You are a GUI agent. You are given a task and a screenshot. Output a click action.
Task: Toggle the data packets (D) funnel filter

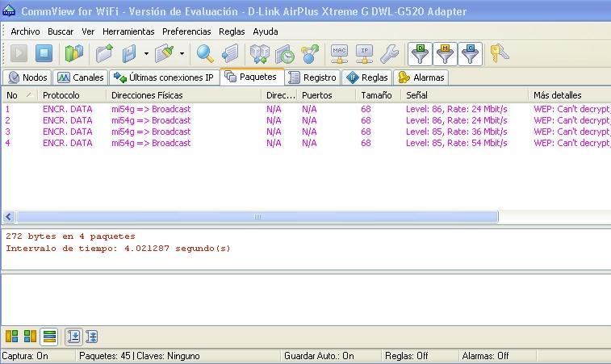(419, 53)
